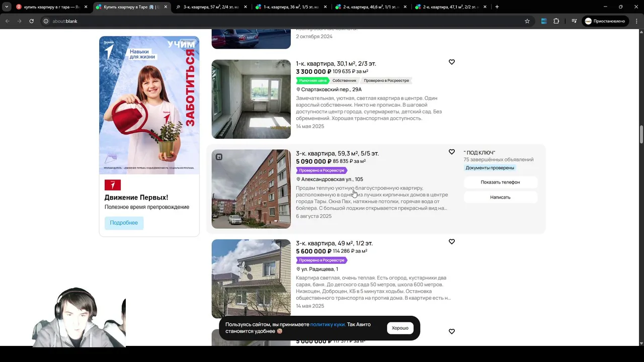Click the location pin icon beside Александровская ул.
This screenshot has width=644, height=362.
pyautogui.click(x=298, y=179)
